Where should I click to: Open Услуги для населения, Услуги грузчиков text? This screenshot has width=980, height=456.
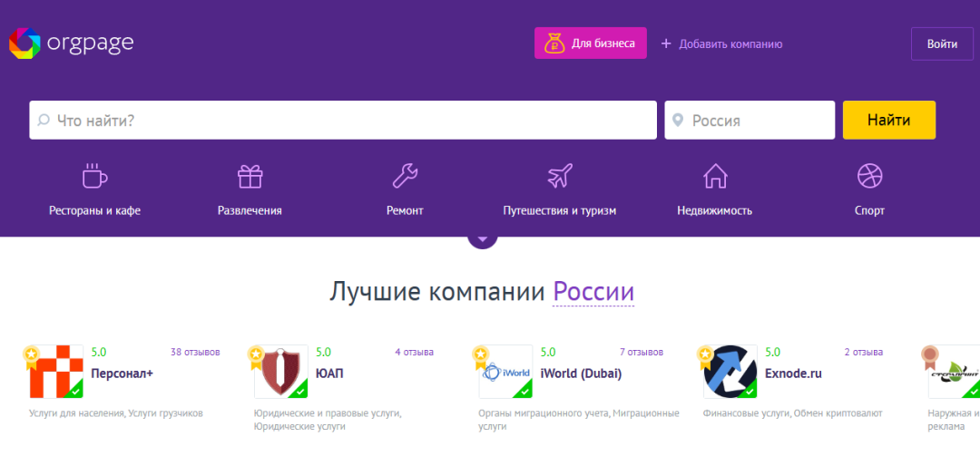click(116, 412)
